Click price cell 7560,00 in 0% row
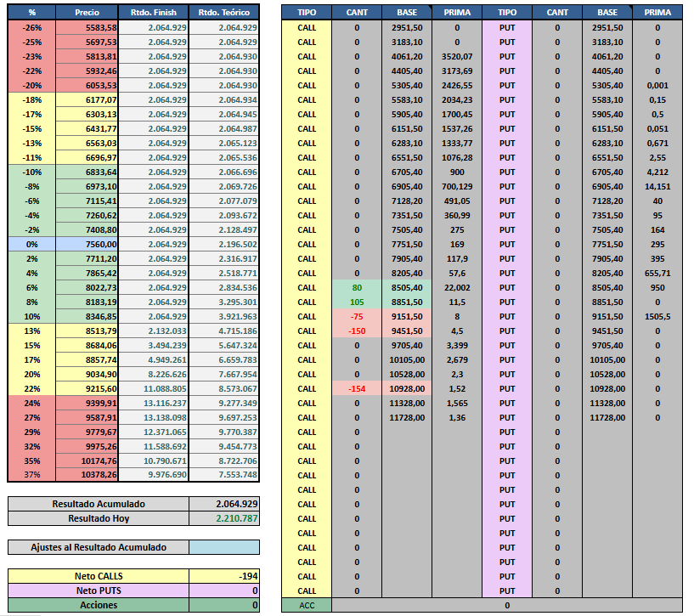Image resolution: width=694 pixels, height=616 pixels. pyautogui.click(x=87, y=245)
